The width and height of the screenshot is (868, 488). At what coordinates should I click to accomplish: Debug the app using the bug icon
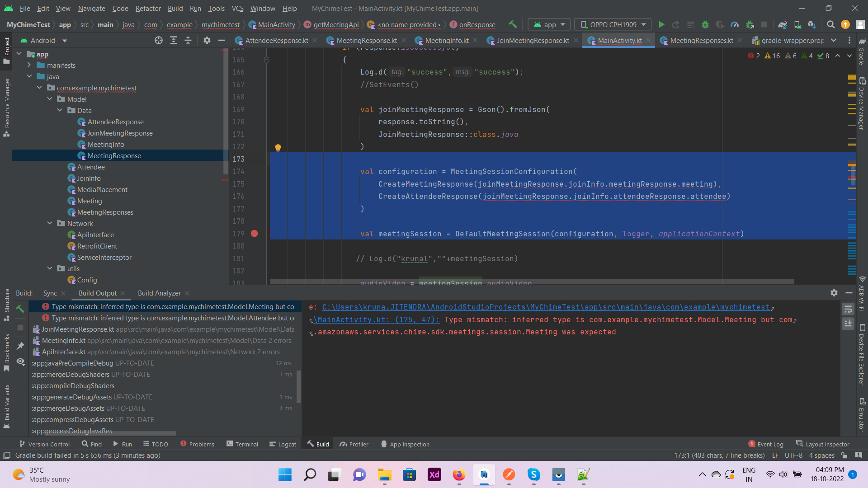coord(705,24)
